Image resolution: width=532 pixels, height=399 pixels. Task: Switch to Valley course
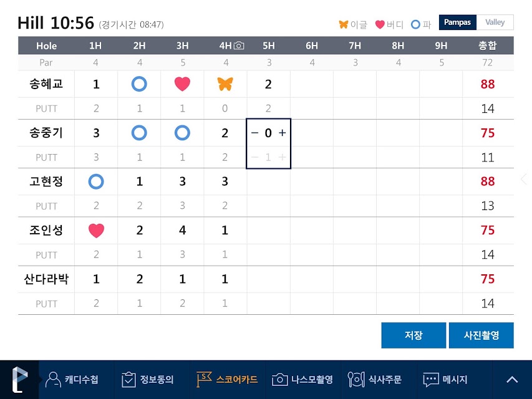tap(495, 22)
